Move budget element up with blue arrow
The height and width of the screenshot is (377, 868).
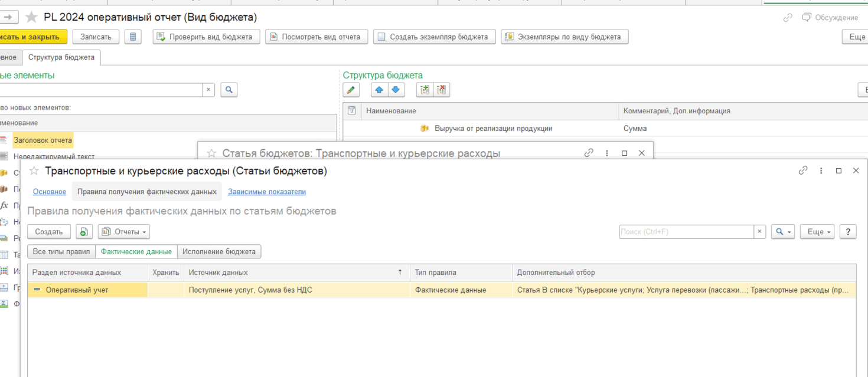coord(379,90)
